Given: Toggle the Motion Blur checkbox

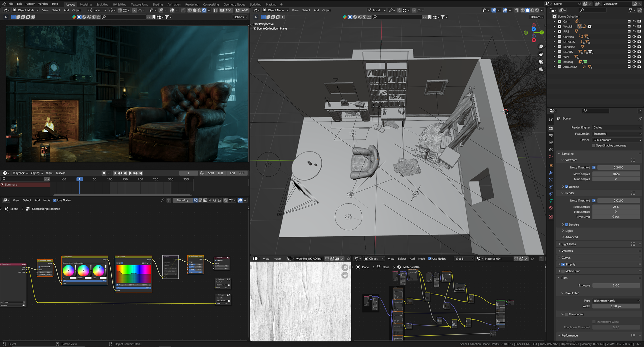Looking at the screenshot, I should pos(563,271).
